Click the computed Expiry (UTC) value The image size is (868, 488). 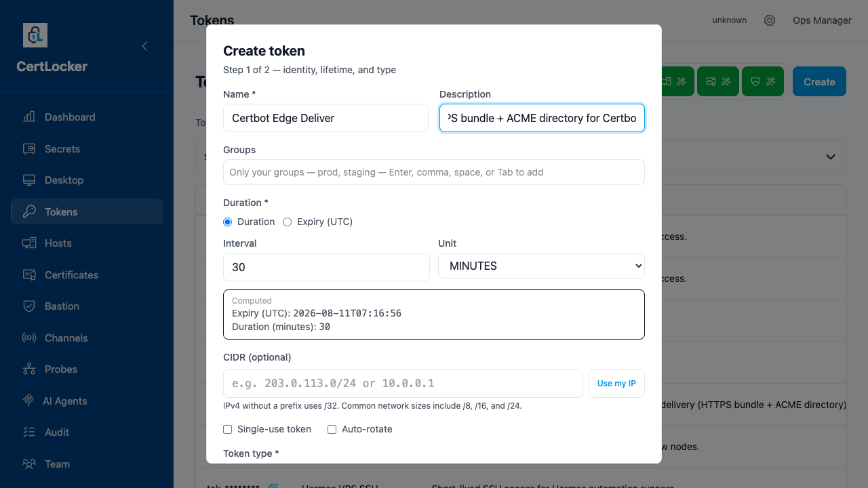[347, 313]
